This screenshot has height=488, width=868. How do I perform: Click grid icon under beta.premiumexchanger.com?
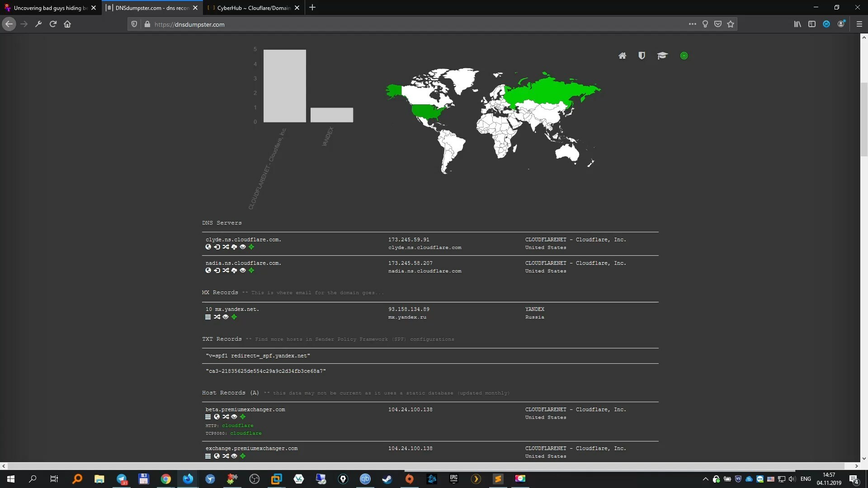208,417
